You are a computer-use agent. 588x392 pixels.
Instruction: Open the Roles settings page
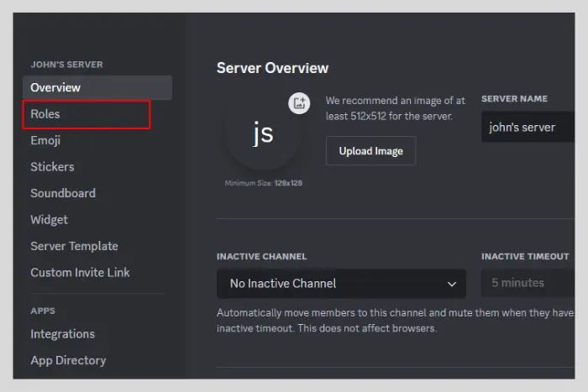tap(87, 114)
